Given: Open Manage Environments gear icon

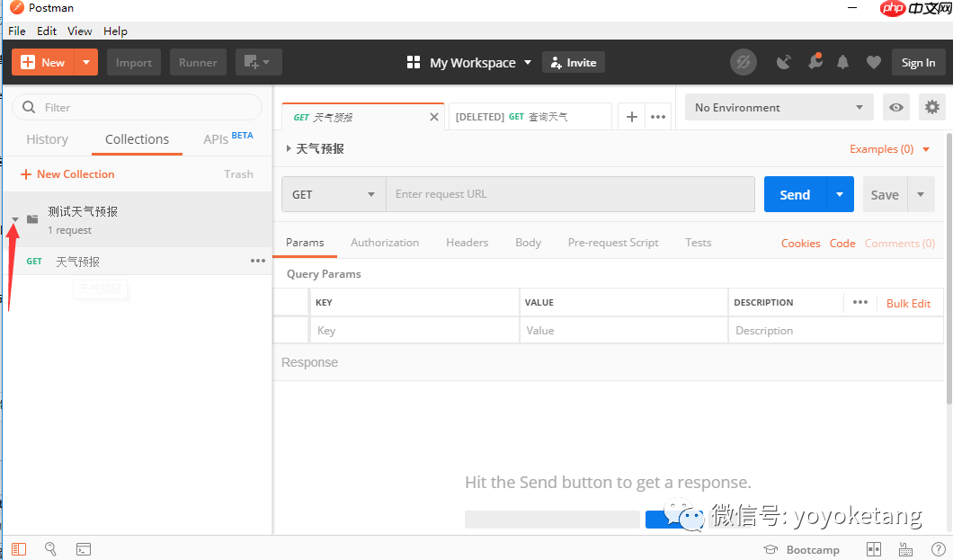Looking at the screenshot, I should pos(931,108).
